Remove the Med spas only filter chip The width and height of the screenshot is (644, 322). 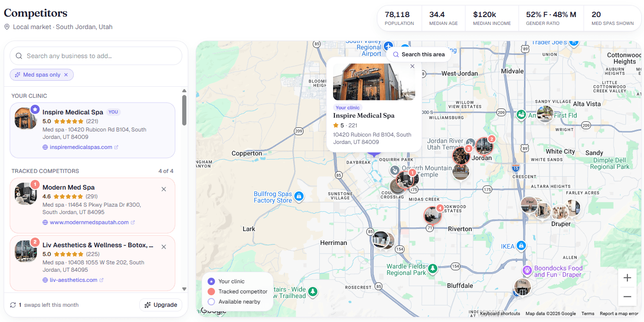coord(66,75)
